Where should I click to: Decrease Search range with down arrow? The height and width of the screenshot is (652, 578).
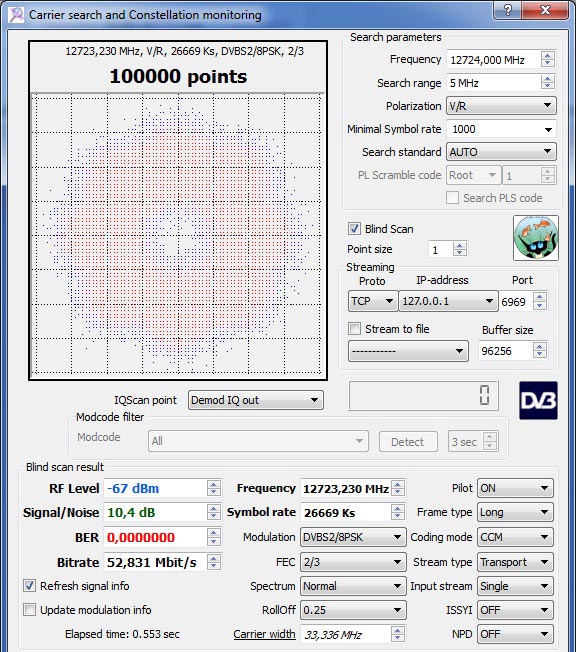click(x=548, y=86)
